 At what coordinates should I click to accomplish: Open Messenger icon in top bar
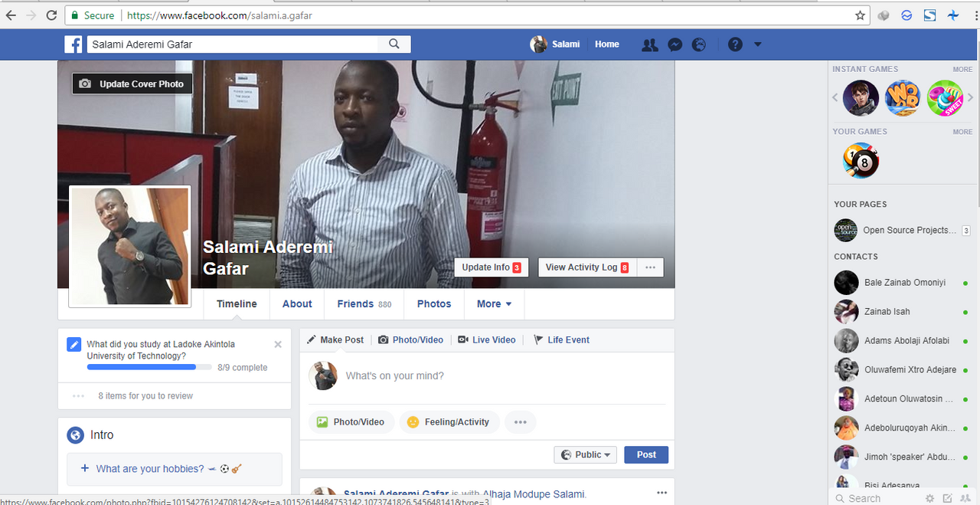[675, 44]
